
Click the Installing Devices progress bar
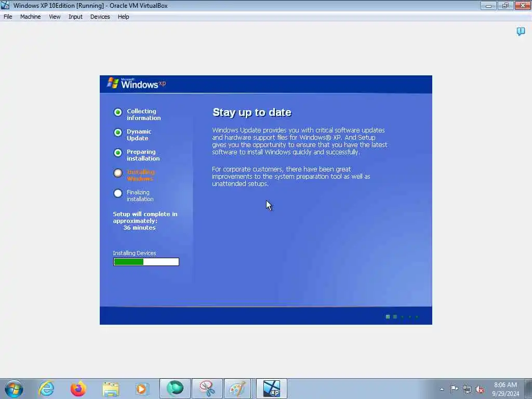(146, 262)
